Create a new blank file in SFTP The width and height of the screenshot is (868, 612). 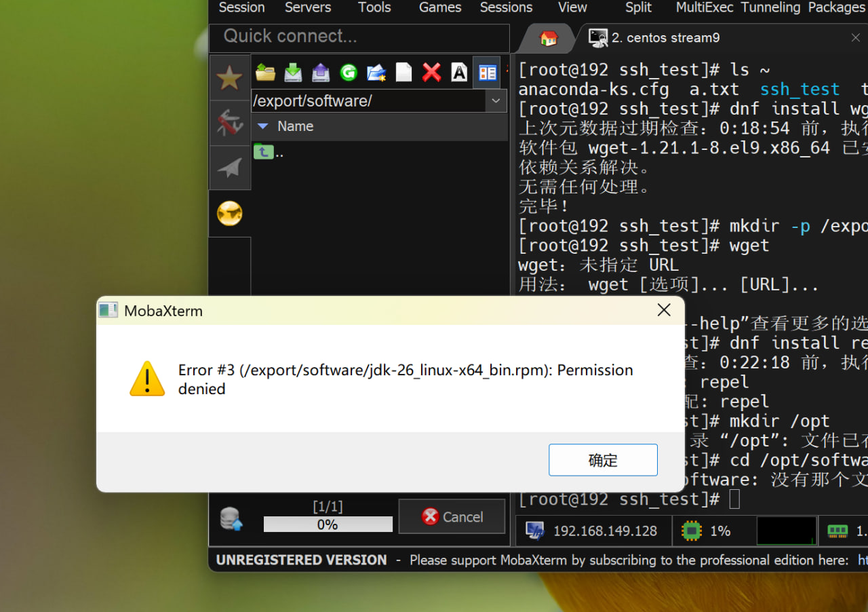pos(404,72)
